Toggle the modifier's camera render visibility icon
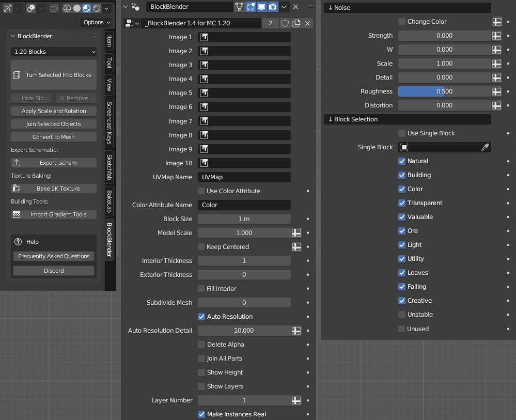 273,7
